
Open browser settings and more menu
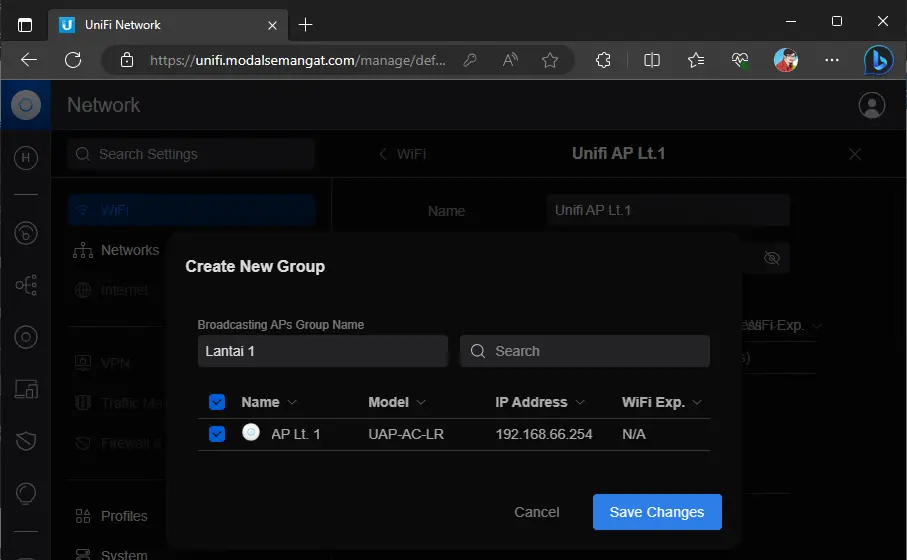[x=832, y=60]
